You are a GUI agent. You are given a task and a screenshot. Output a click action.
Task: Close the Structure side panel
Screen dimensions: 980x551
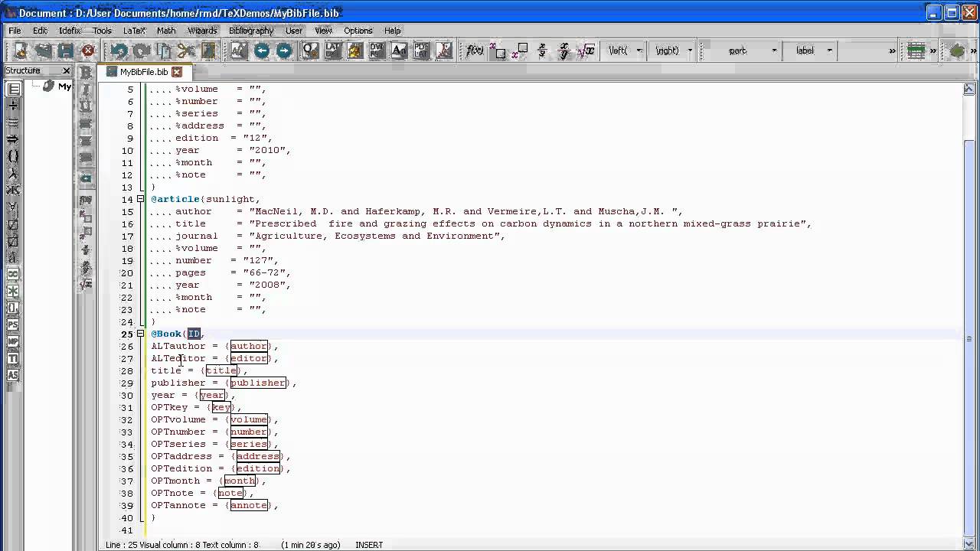tap(66, 70)
